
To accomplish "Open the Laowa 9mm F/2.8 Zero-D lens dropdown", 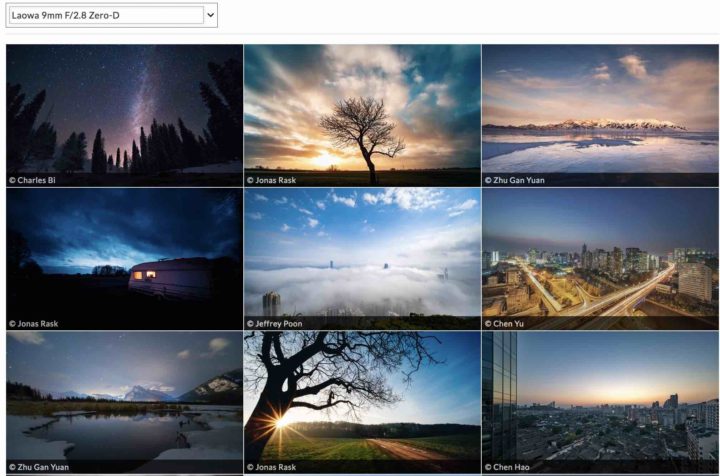I will tap(112, 15).
